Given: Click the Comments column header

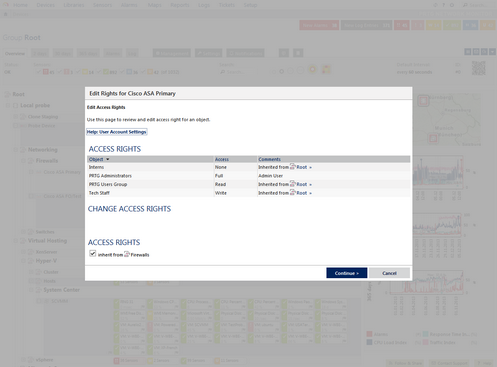Looking at the screenshot, I should 269,159.
